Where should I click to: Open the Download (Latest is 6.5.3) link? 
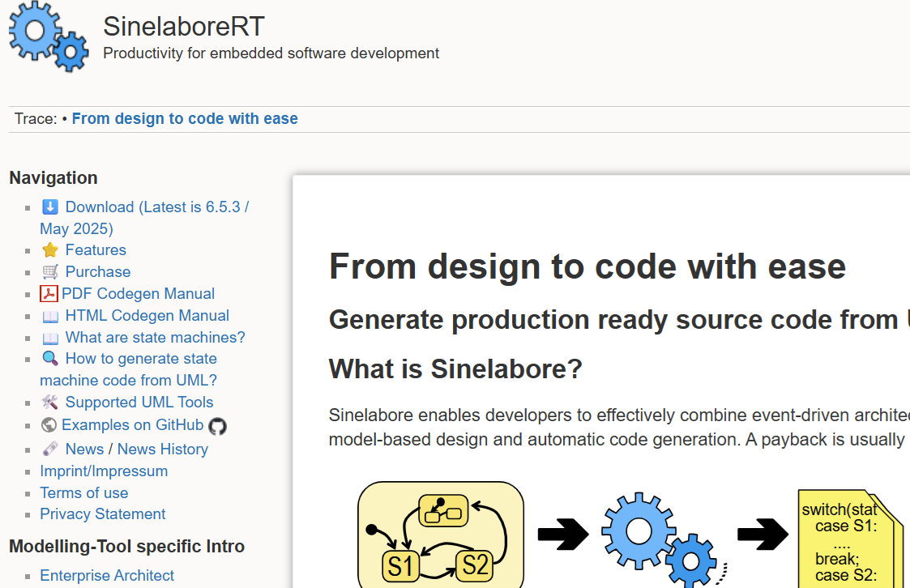144,217
